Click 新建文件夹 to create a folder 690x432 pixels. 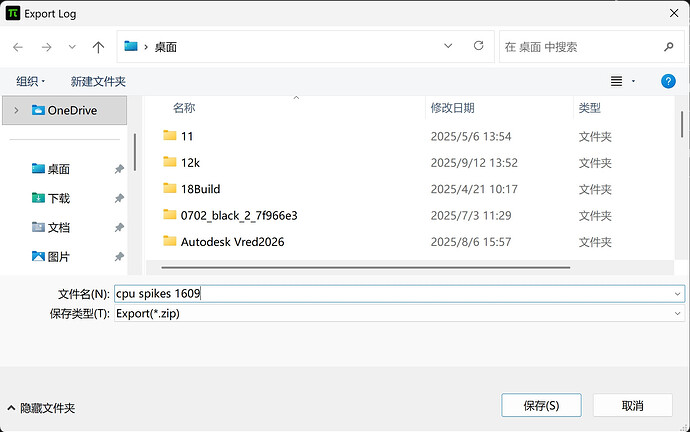pyautogui.click(x=98, y=81)
